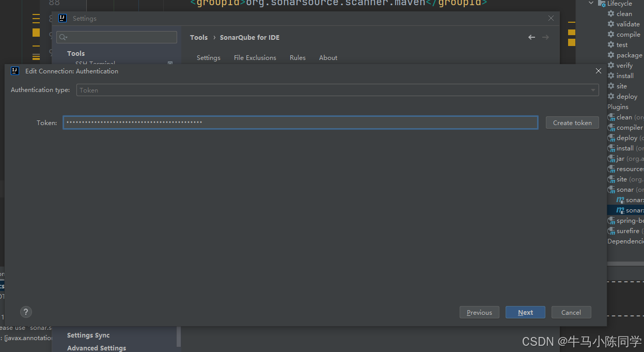The image size is (644, 352).
Task: Click the install plugin icon under Plugins
Action: (x=611, y=148)
